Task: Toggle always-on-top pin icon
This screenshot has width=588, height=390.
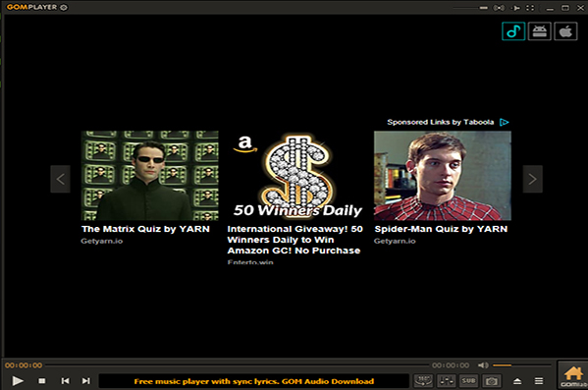Action: pyautogui.click(x=516, y=8)
